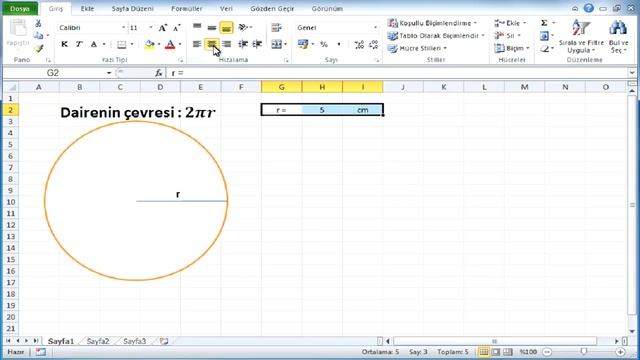
Task: Expand Hücre Stilleri menu
Action: pyautogui.click(x=417, y=49)
